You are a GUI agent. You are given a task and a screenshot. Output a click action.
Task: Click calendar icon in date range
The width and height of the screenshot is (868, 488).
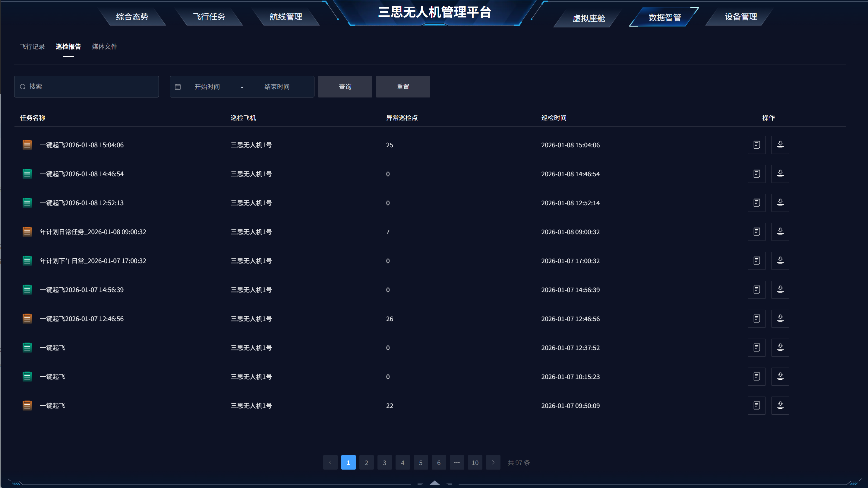tap(178, 87)
